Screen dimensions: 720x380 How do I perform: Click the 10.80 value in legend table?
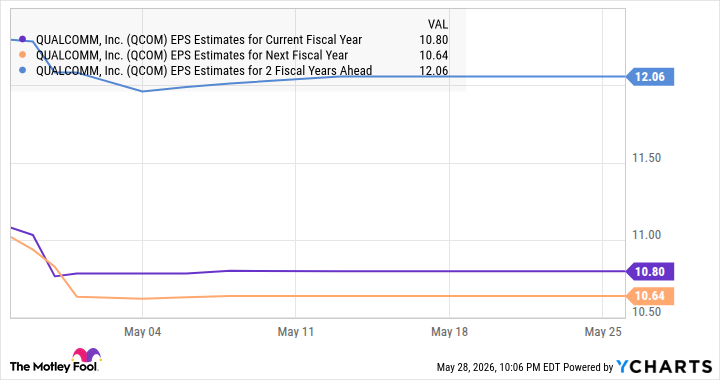point(433,40)
